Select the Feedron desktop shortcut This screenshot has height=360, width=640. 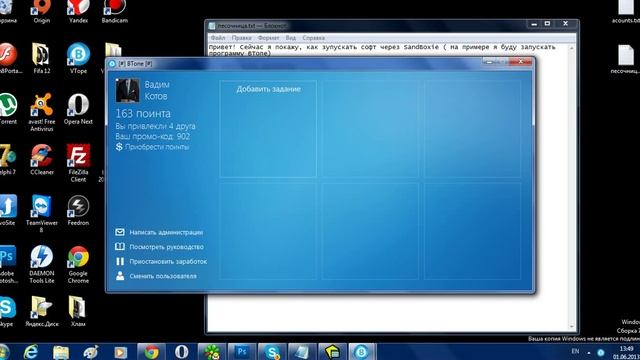pyautogui.click(x=78, y=210)
